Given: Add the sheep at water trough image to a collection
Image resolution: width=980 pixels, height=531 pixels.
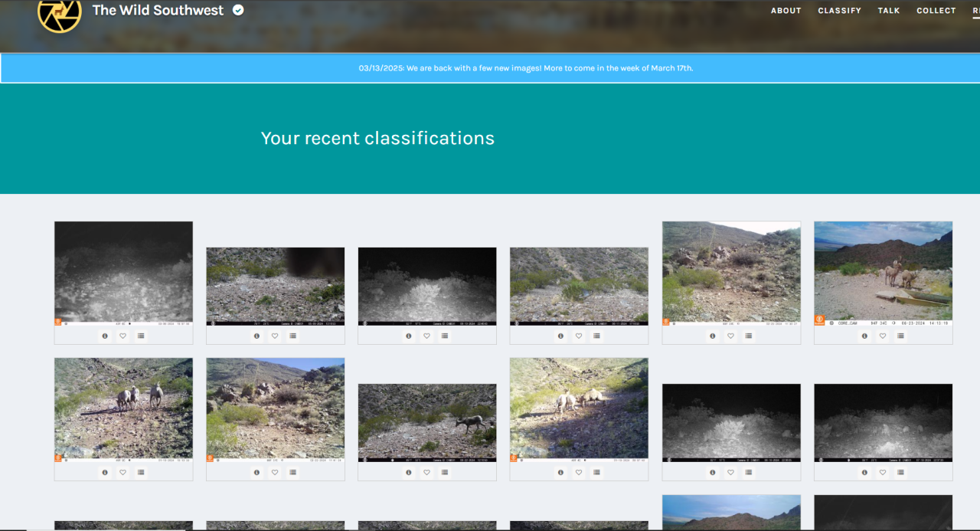Looking at the screenshot, I should [900, 336].
